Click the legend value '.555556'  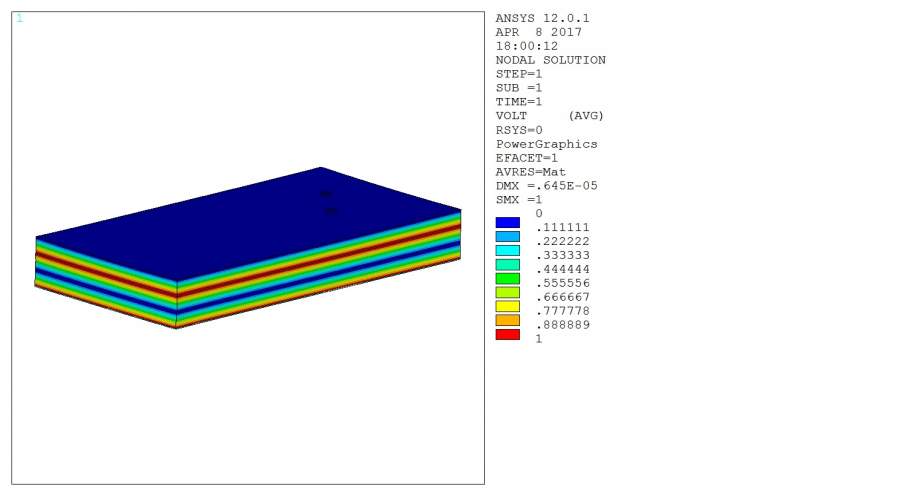pos(562,283)
